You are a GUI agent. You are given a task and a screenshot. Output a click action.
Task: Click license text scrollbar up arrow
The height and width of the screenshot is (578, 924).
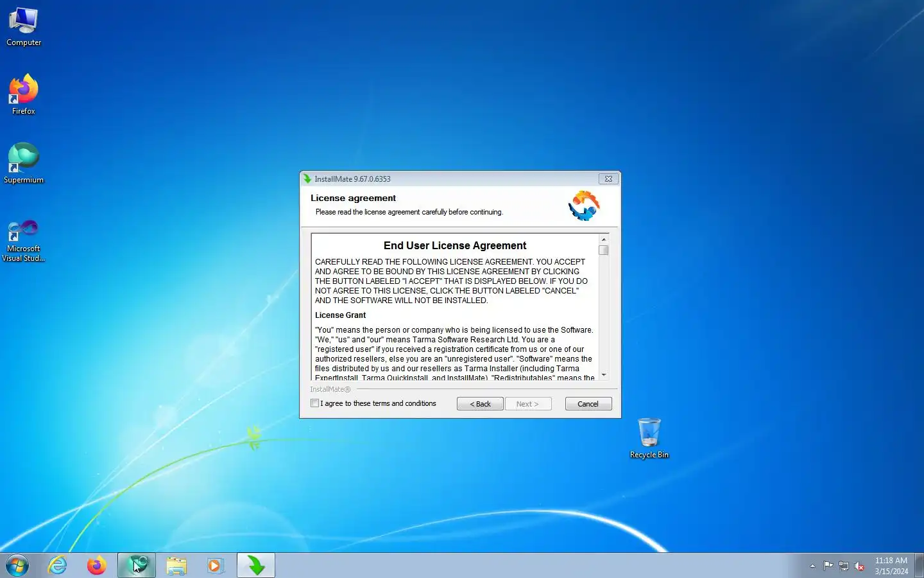point(604,240)
